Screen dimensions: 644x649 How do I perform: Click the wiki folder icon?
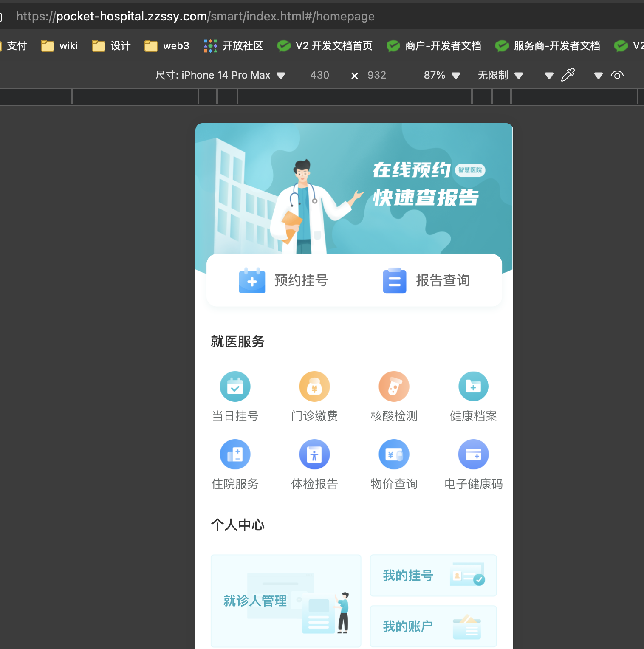(x=47, y=45)
